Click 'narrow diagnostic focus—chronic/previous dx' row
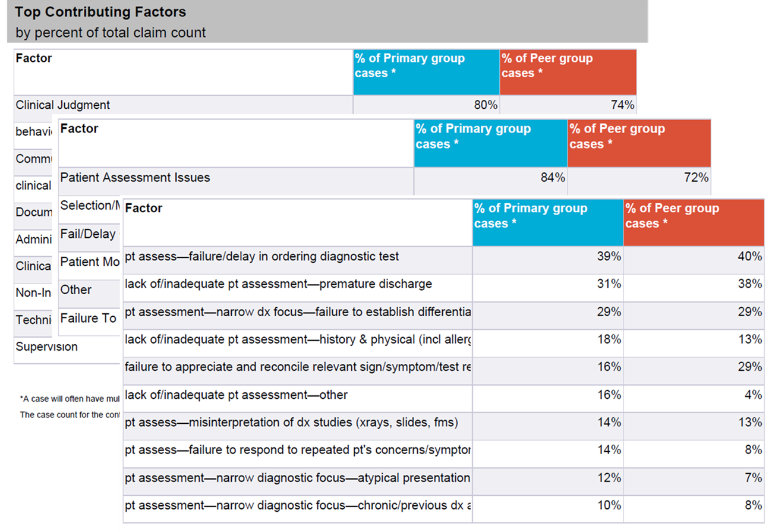772x532 pixels. 297,505
